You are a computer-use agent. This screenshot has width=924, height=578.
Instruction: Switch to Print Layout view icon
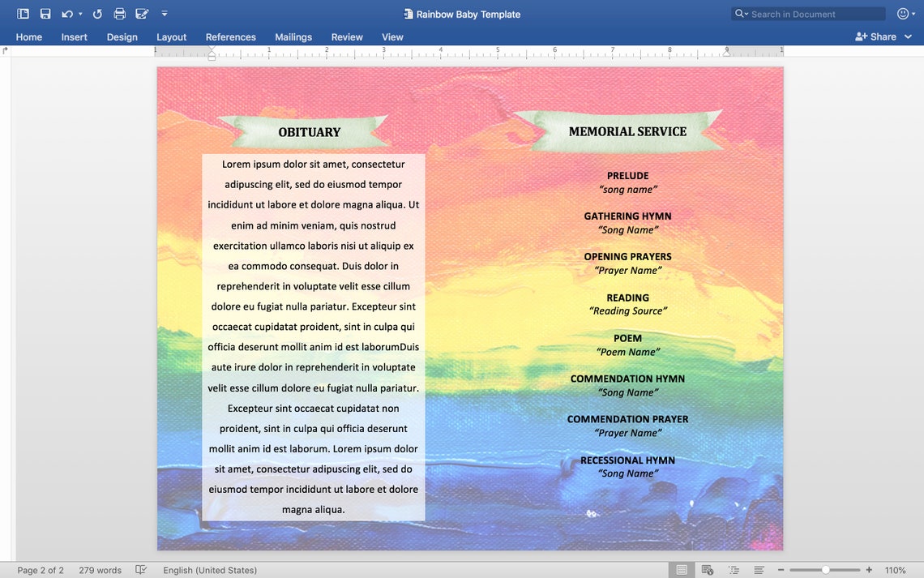(x=682, y=570)
